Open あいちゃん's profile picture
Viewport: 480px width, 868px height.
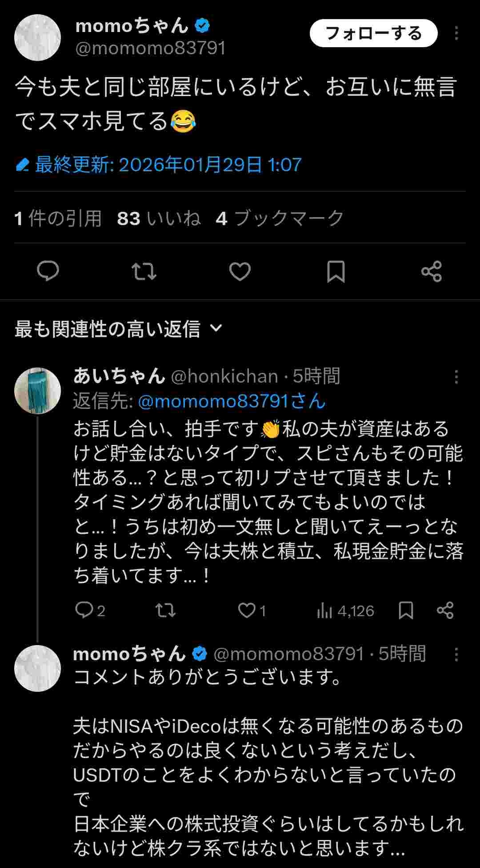(38, 391)
